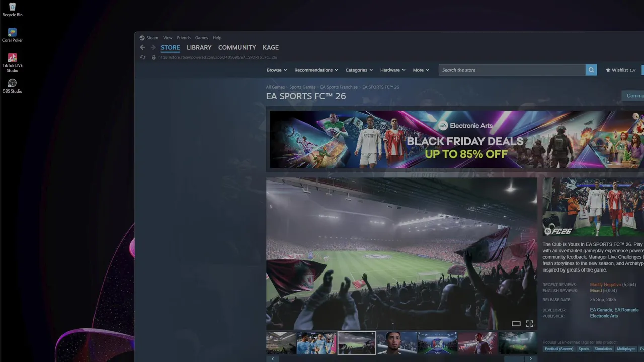The width and height of the screenshot is (644, 362).
Task: Switch to the STORE tab
Action: point(170,48)
